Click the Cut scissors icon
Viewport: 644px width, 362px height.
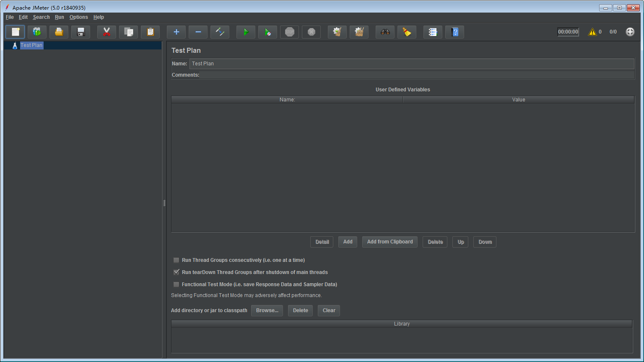[106, 32]
